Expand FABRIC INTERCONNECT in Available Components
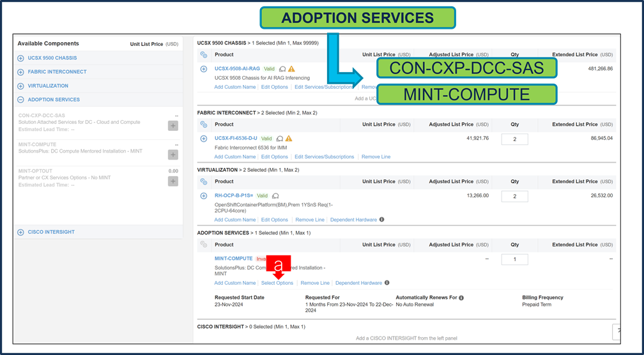 (x=20, y=72)
